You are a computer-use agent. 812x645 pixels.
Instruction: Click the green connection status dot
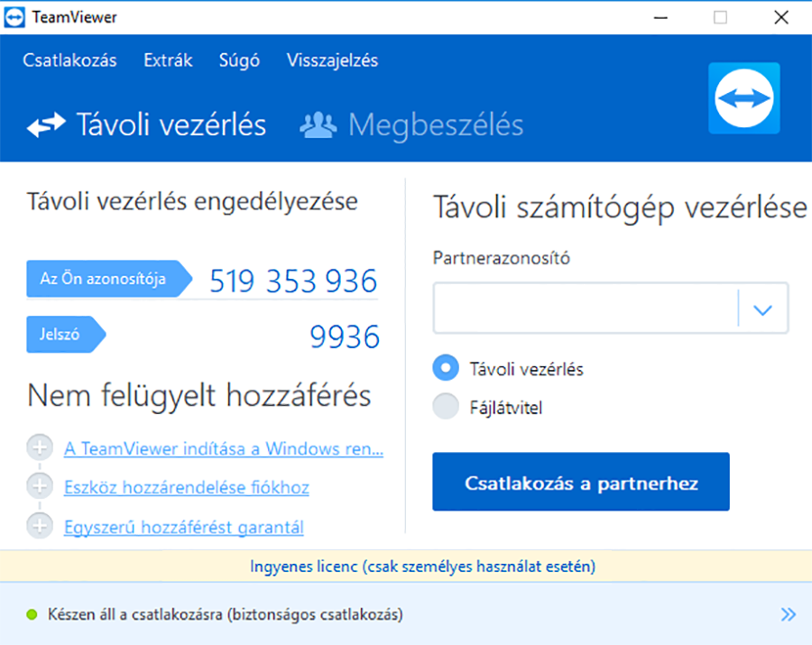pos(32,614)
